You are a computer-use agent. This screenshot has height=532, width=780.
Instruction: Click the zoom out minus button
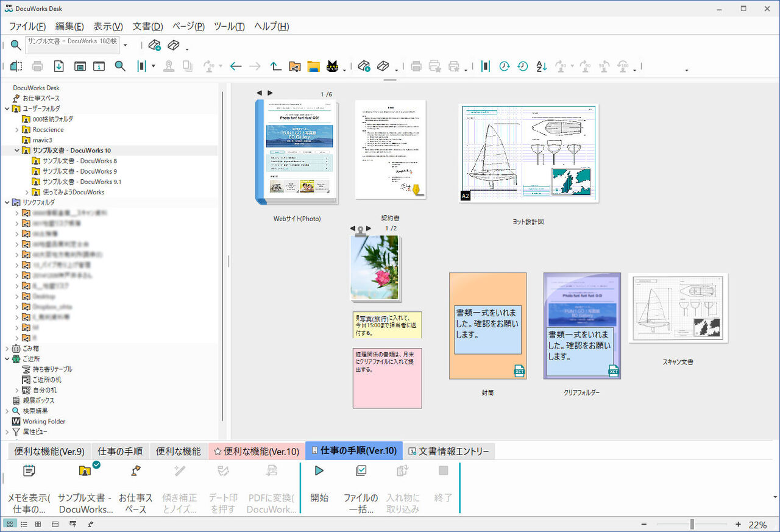pos(644,524)
